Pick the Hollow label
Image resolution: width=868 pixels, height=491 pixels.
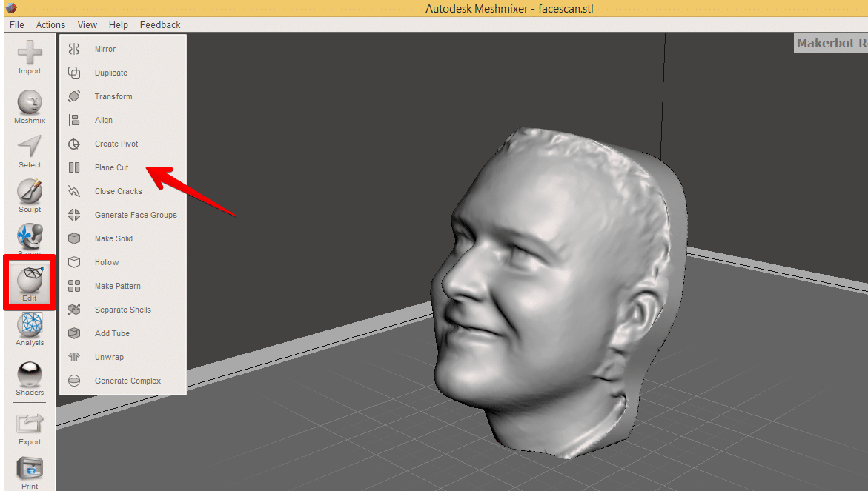107,263
